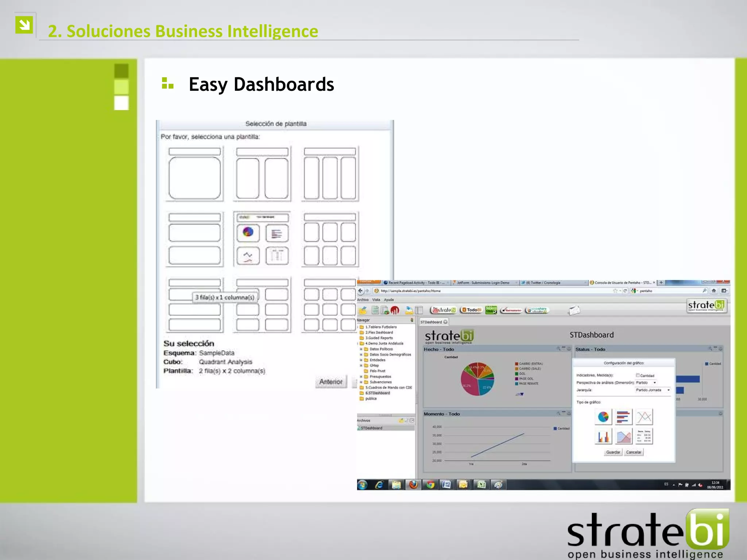
Task: Click the Anterior button in template dialog
Action: (331, 382)
